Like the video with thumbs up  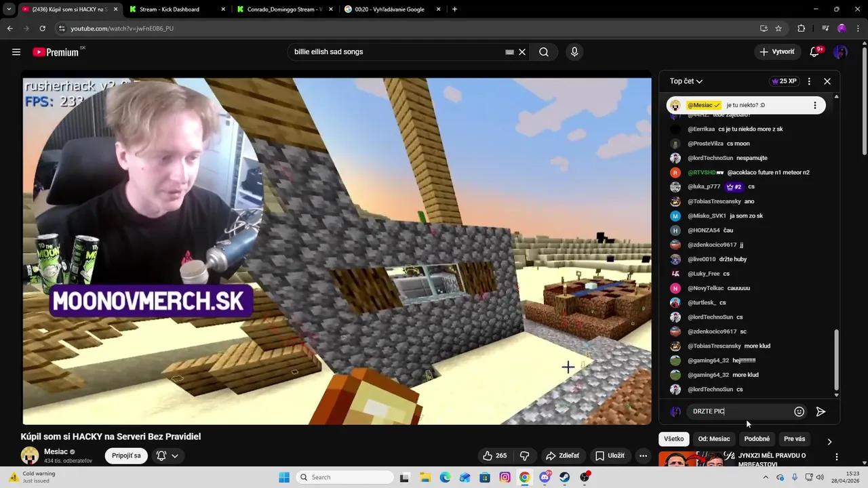[494, 455]
